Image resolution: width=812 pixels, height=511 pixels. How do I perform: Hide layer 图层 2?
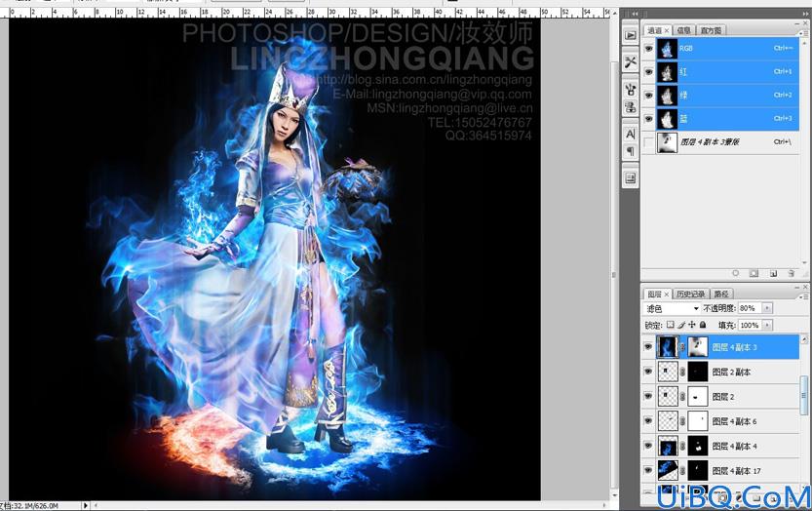coord(648,397)
